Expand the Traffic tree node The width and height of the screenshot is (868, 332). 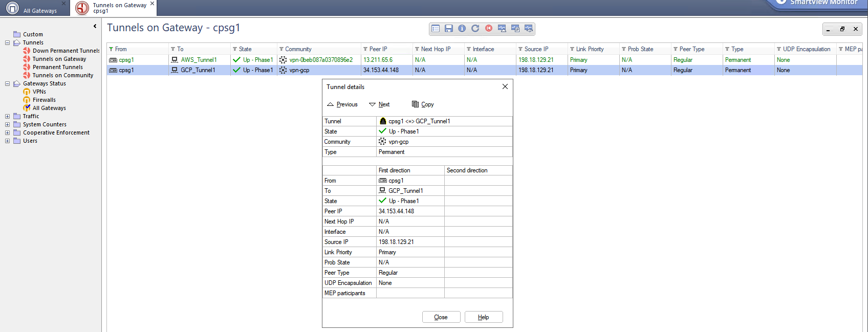8,116
